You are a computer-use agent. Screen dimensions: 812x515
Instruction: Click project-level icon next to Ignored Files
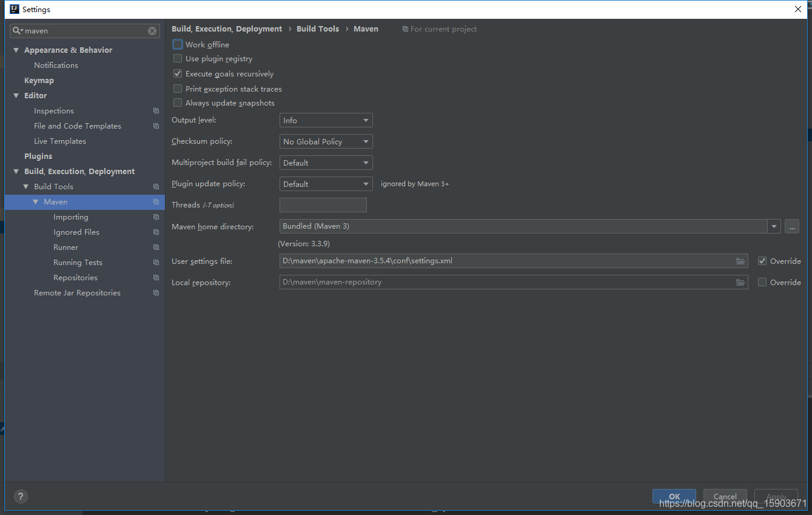(x=156, y=232)
